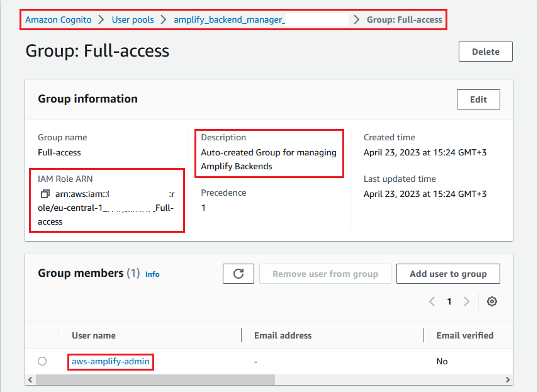Refresh the group members list
Image resolution: width=538 pixels, height=392 pixels.
pos(238,274)
